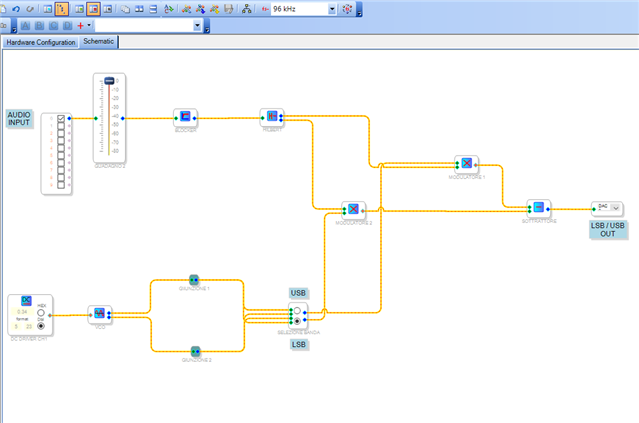Select the LSB radio button in band selector
Screen dimensions: 639x423
click(x=297, y=321)
